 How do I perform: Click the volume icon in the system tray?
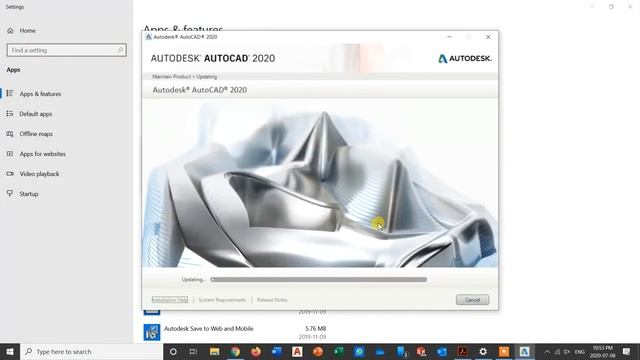(x=567, y=351)
